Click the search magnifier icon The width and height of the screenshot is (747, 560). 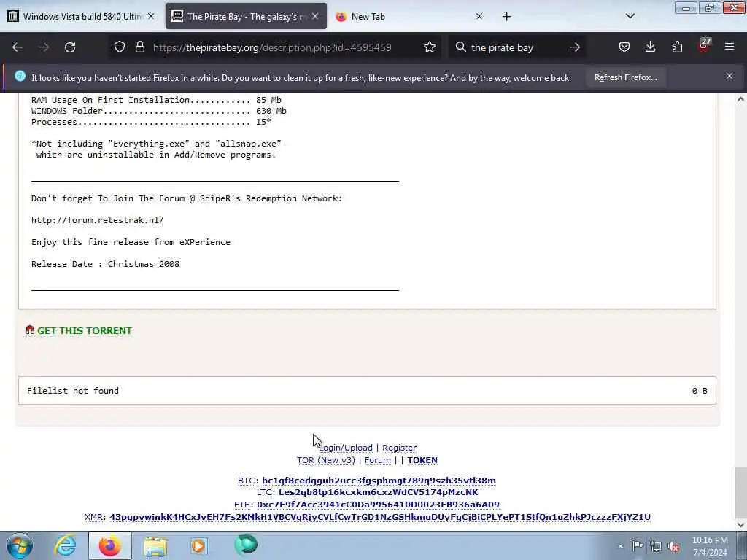click(x=461, y=47)
